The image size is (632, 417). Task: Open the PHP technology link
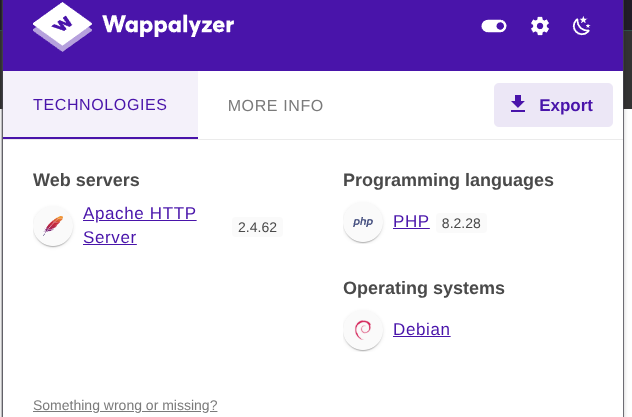pos(411,222)
